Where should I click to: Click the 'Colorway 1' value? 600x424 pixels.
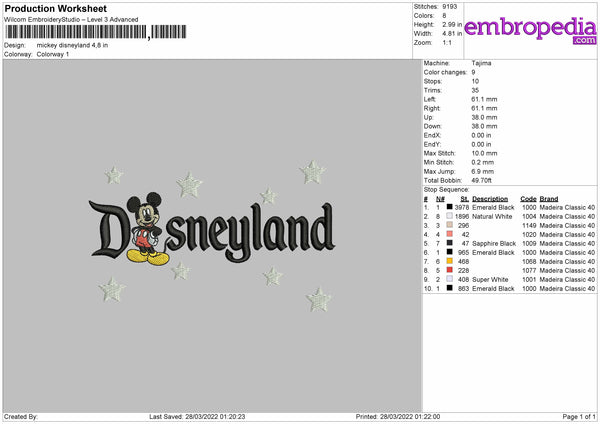53,54
